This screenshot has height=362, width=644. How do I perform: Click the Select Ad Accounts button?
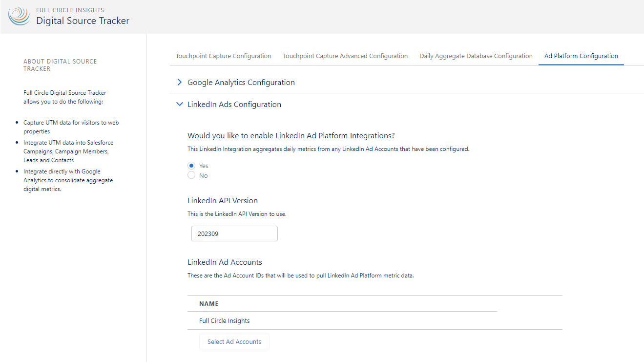pos(234,342)
